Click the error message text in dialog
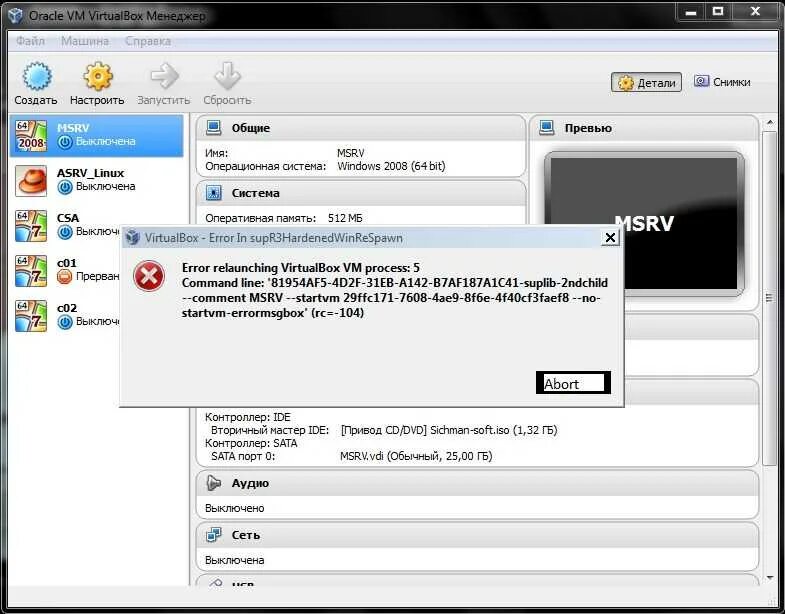 395,290
